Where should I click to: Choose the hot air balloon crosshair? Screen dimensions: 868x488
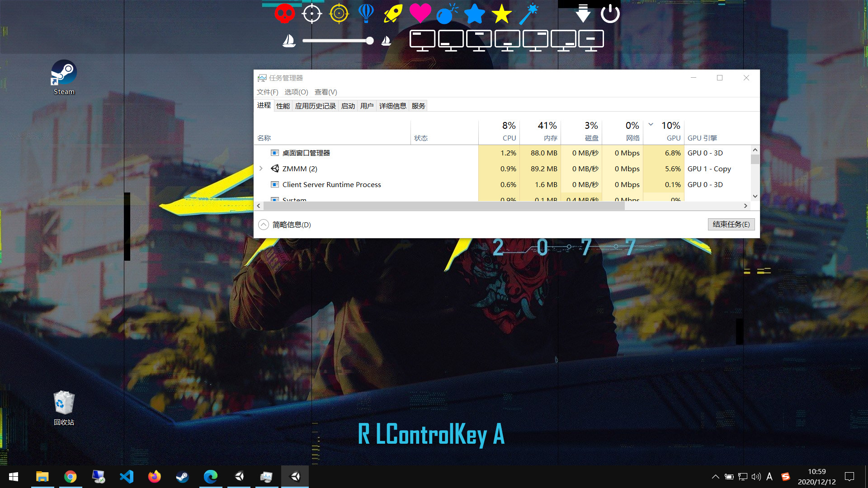coord(366,13)
